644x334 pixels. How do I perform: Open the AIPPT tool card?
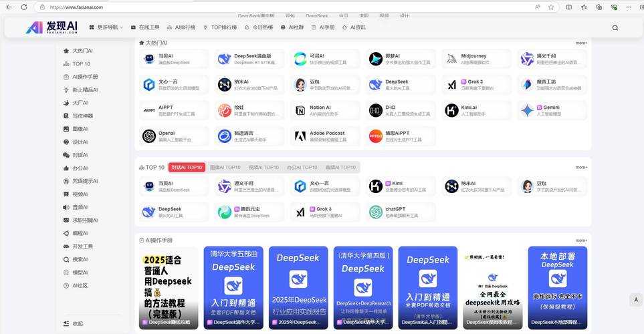pyautogui.click(x=174, y=110)
